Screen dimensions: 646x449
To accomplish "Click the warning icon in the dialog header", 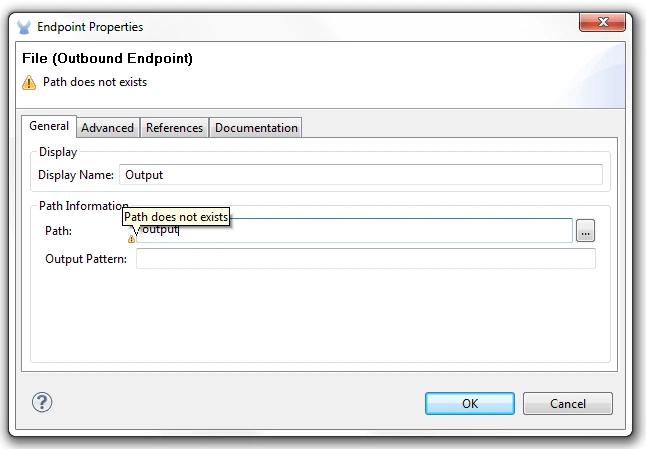I will [29, 83].
